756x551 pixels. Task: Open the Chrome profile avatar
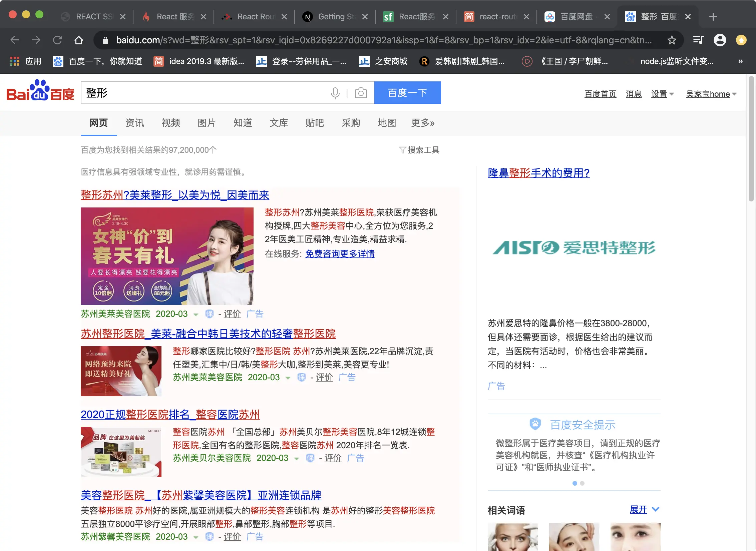(x=720, y=40)
